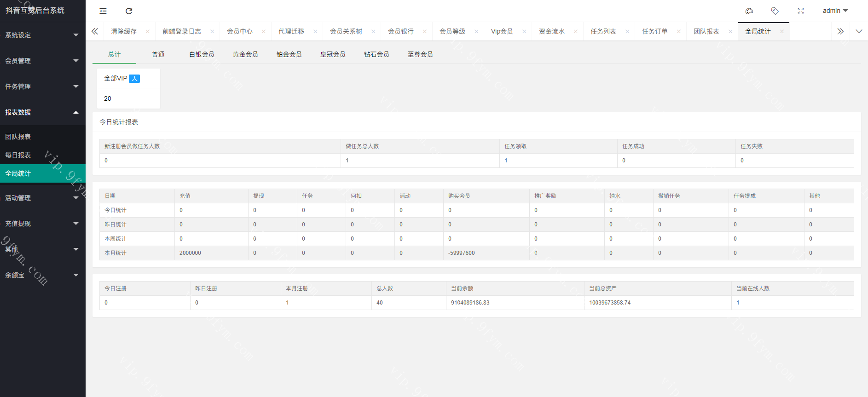868x397 pixels.
Task: Click the tag icon in top bar
Action: tap(775, 11)
